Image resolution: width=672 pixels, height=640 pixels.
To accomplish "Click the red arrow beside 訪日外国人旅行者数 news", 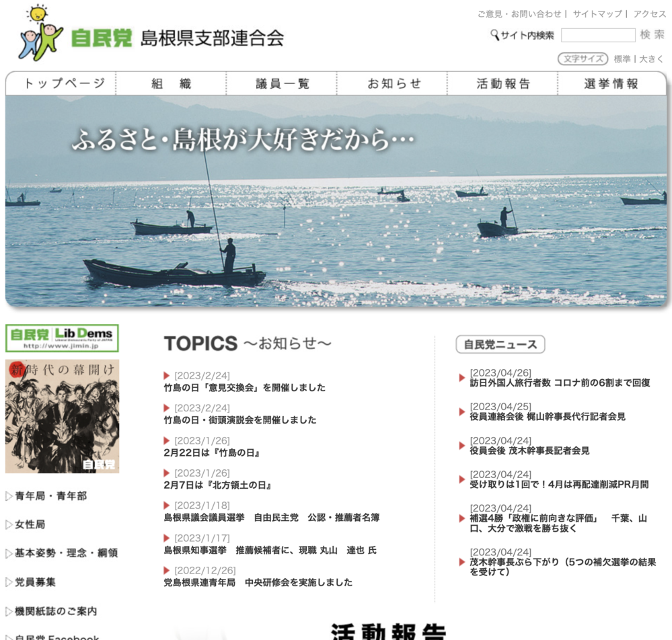I will [x=461, y=378].
